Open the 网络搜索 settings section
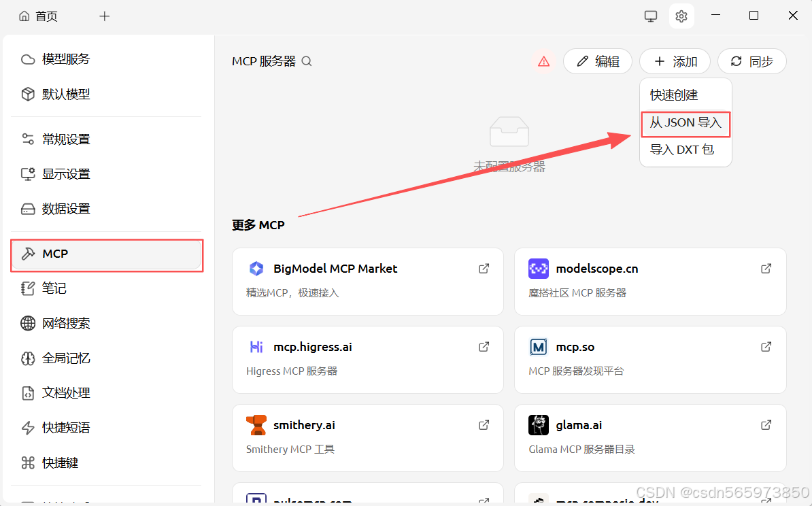The width and height of the screenshot is (812, 506). (106, 323)
